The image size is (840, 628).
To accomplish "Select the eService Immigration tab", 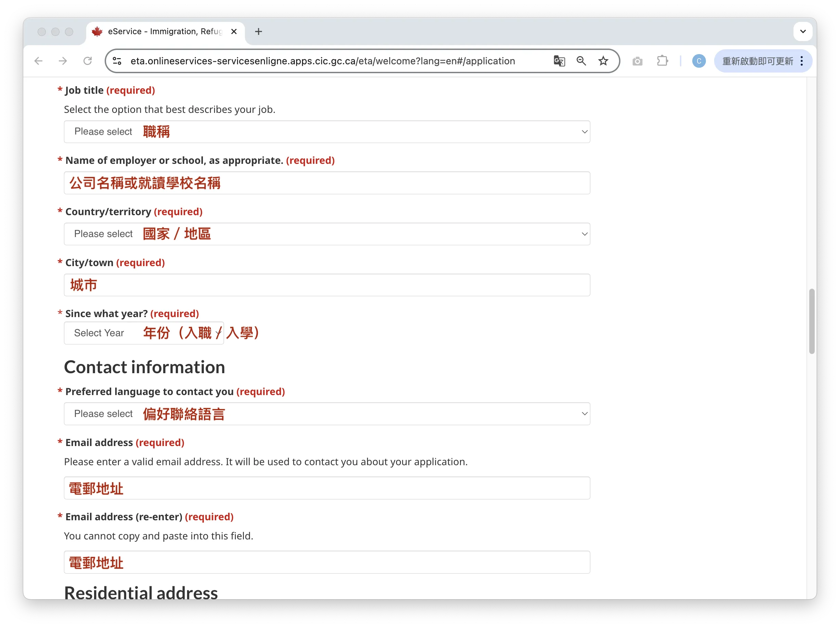I will [x=165, y=31].
